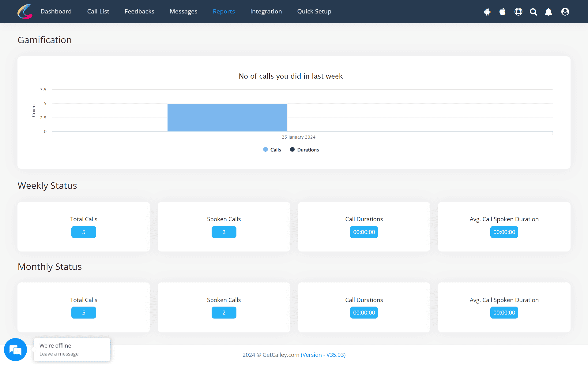This screenshot has width=588, height=365.
Task: Open the chat widget bubble
Action: (15, 349)
